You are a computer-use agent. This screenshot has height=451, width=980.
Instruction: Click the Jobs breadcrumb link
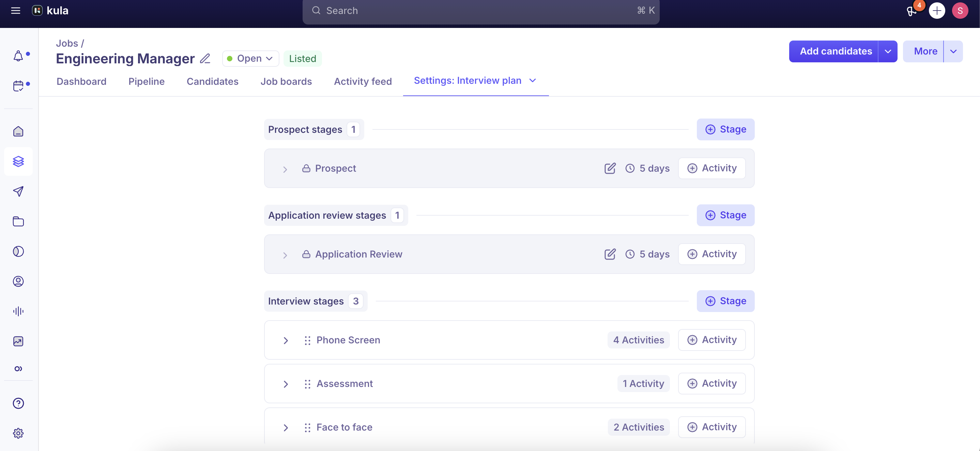tap(67, 43)
